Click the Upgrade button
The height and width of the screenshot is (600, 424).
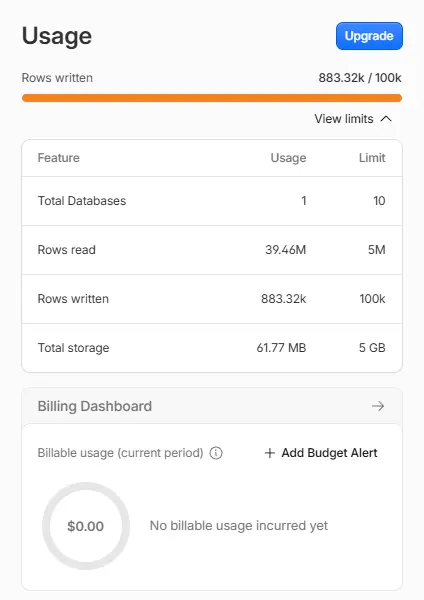coord(369,36)
